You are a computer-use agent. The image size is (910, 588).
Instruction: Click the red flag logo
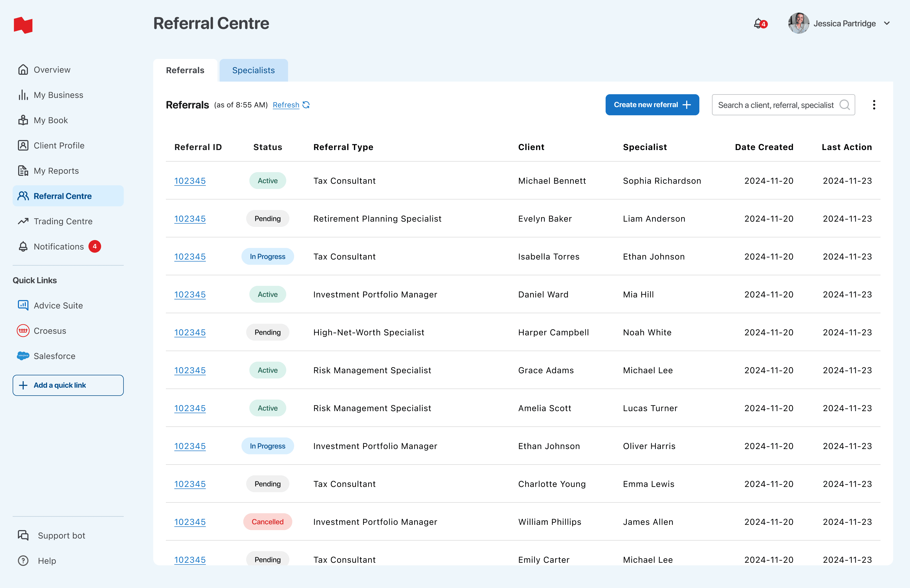[23, 25]
